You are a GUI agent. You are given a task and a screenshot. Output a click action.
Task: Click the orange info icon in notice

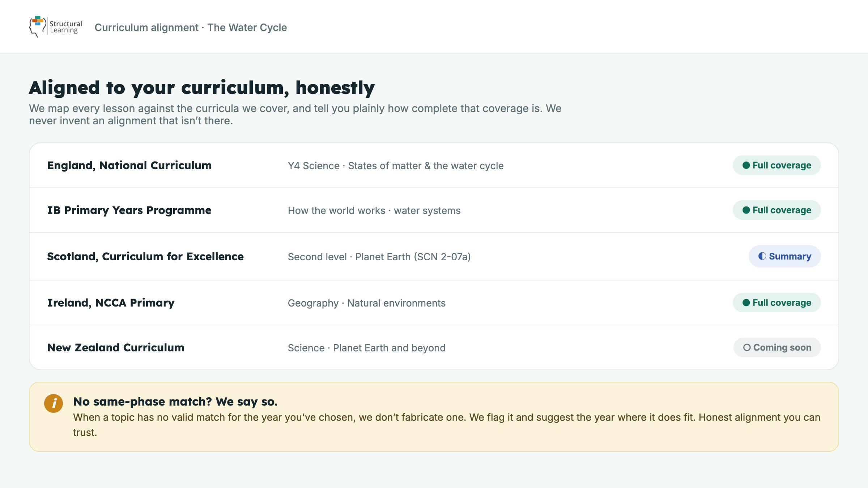(x=54, y=403)
